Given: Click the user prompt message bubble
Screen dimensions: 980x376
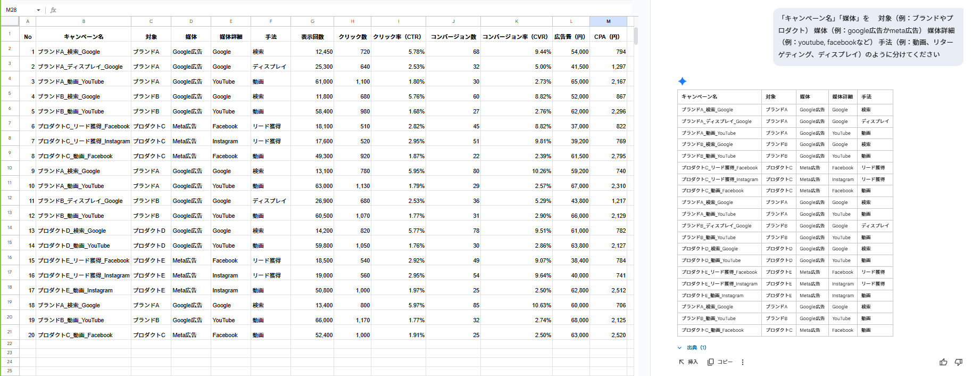Looking at the screenshot, I should pos(867,36).
